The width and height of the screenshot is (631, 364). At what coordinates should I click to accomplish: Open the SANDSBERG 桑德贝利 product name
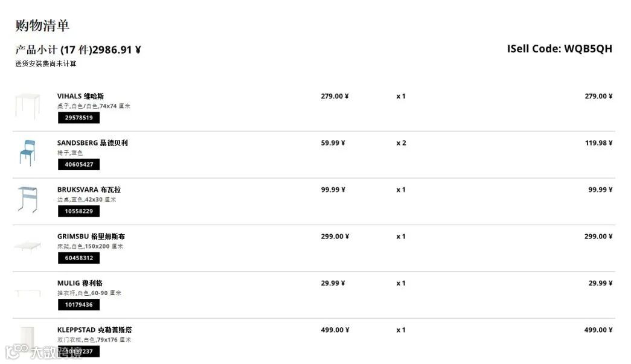click(x=92, y=143)
